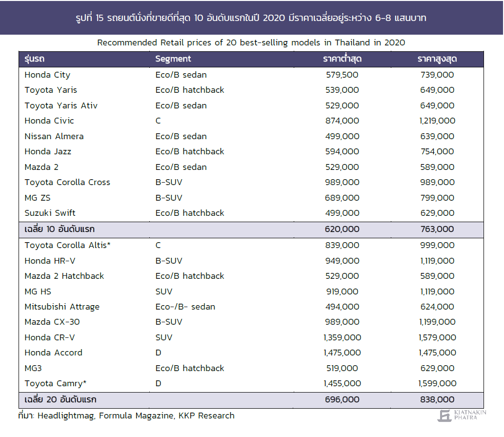Click the 'เฉลี่ย 10 อันดับแรก' row label
This screenshot has width=504, height=437.
click(60, 229)
